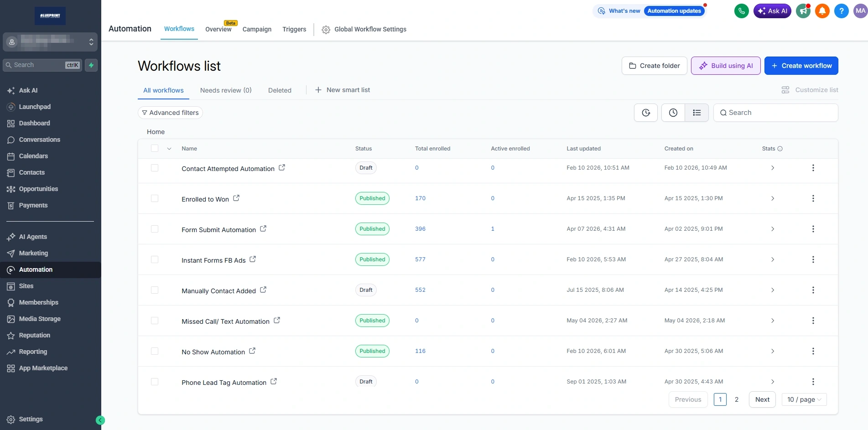Expand stats chevron for Phone Lead Tag Automation

(x=773, y=382)
